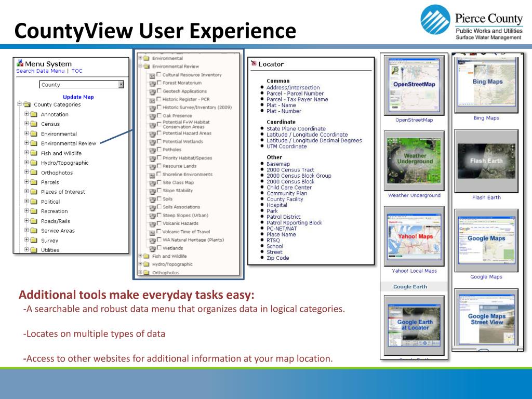This screenshot has width=532, height=399.
Task: Click the Locator panel icon
Action: click(x=254, y=63)
